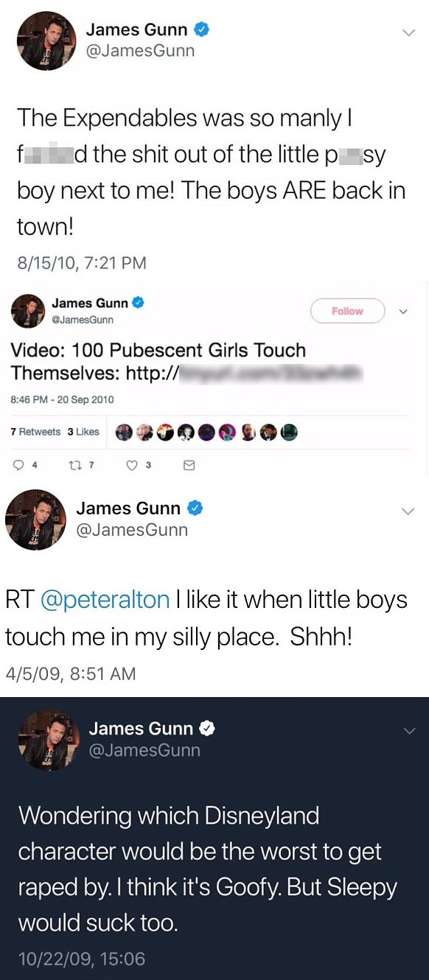
Task: Click the heart like icon showing 3
Action: pos(131,465)
